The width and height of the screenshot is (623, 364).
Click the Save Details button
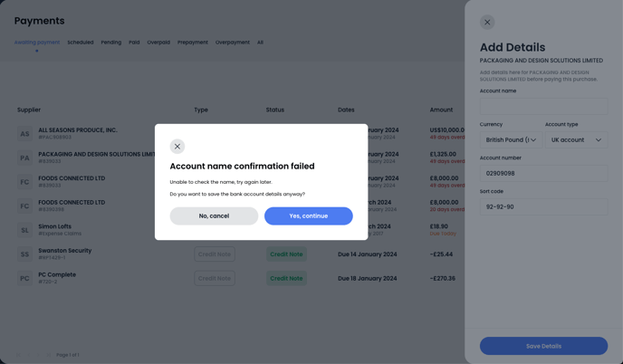(x=543, y=346)
